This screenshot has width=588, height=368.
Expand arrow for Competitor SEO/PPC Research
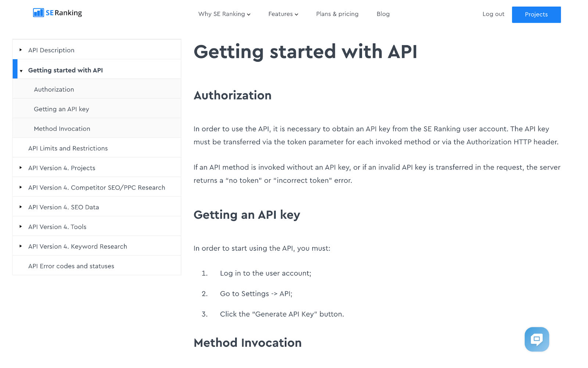tap(21, 187)
